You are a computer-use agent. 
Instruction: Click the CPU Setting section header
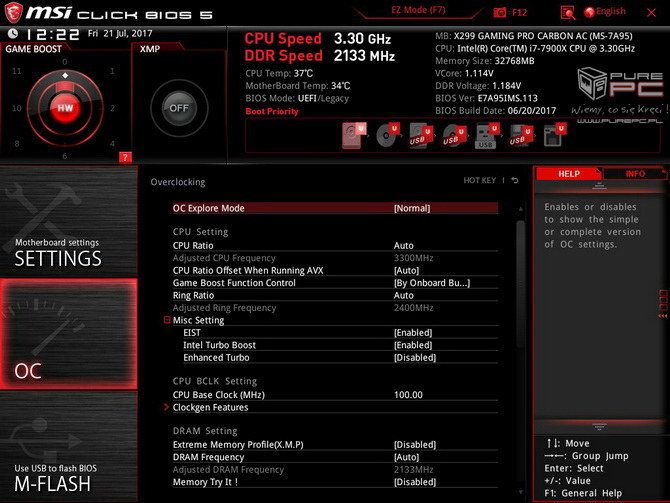click(x=200, y=232)
